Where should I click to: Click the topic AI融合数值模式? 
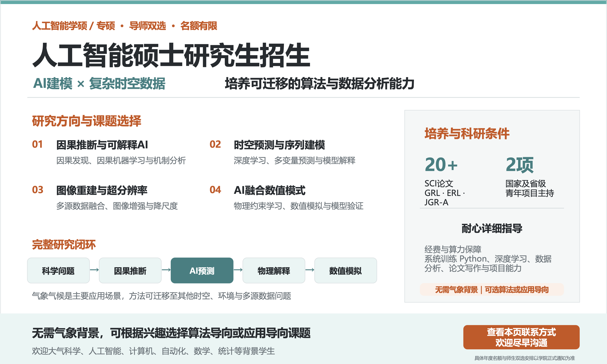(x=270, y=190)
